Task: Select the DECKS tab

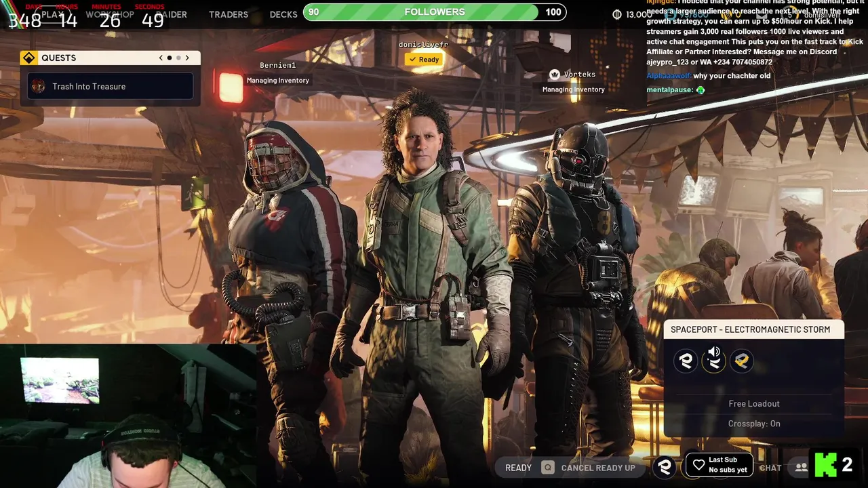Action: point(283,14)
